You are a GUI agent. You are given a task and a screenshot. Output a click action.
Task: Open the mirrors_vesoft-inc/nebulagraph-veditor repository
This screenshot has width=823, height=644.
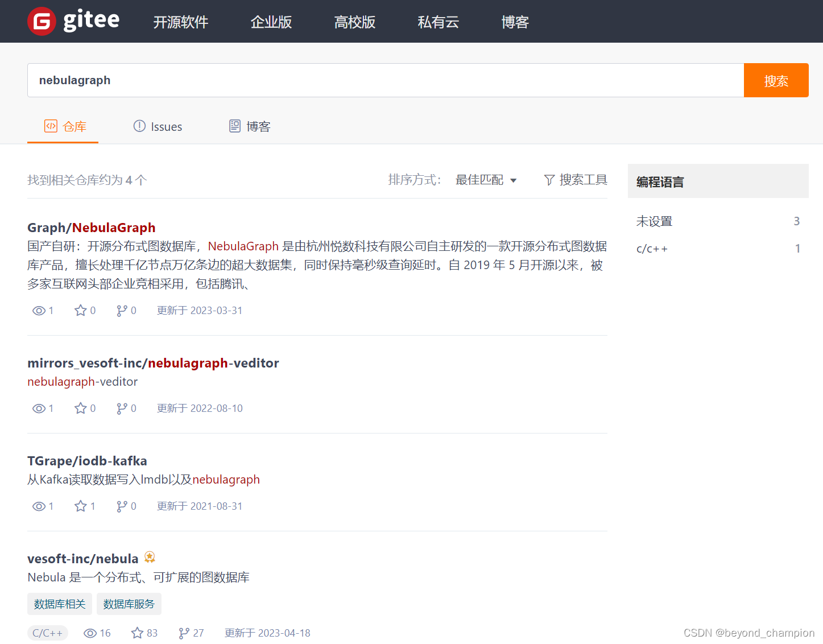click(153, 363)
